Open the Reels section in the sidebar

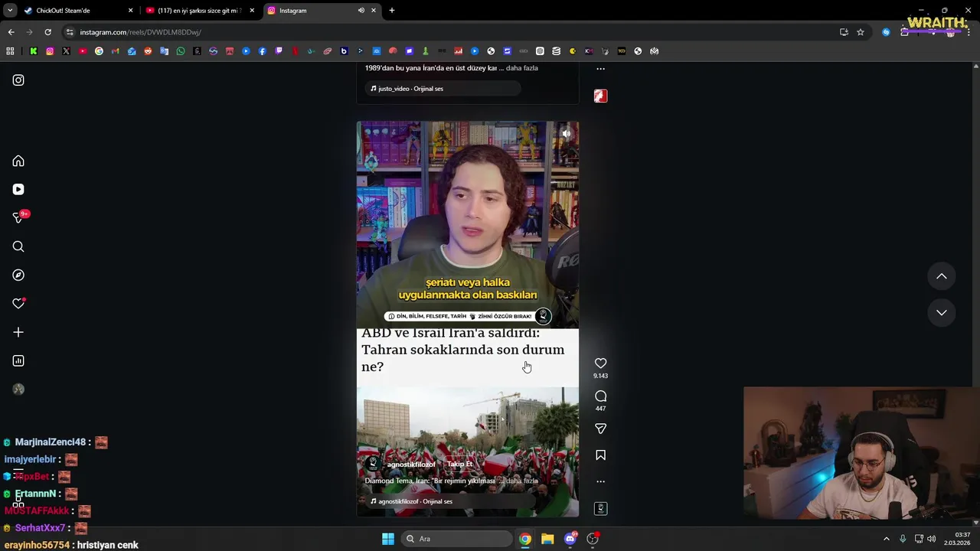pos(18,190)
